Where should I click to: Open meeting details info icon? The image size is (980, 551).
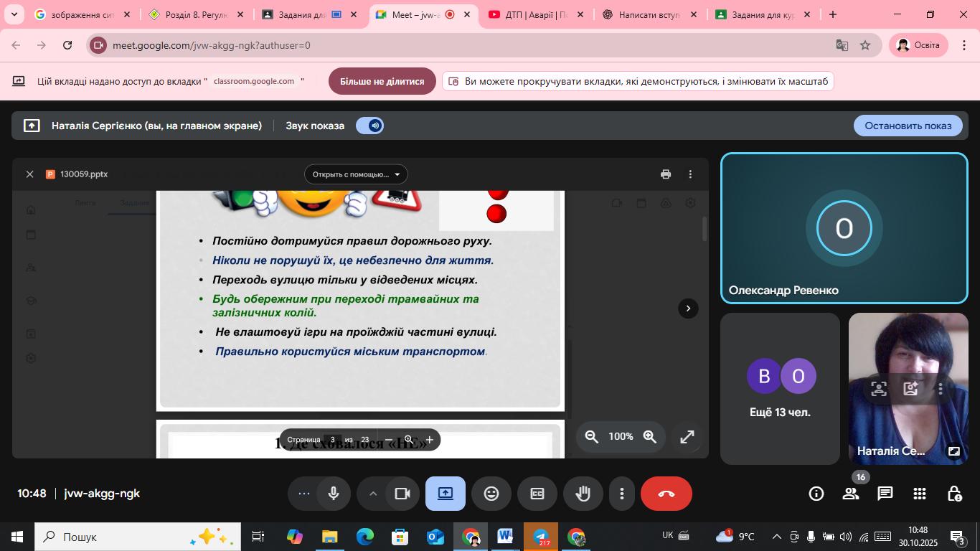coord(816,494)
